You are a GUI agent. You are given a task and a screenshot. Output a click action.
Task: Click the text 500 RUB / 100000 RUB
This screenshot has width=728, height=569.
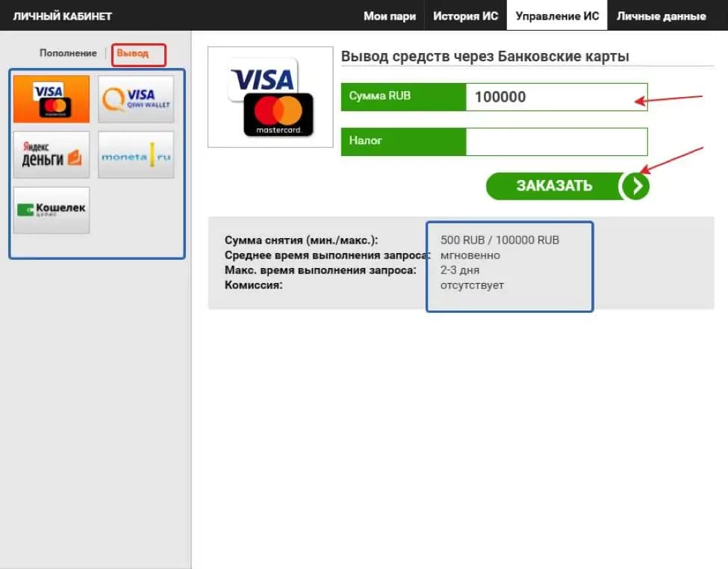(x=500, y=240)
